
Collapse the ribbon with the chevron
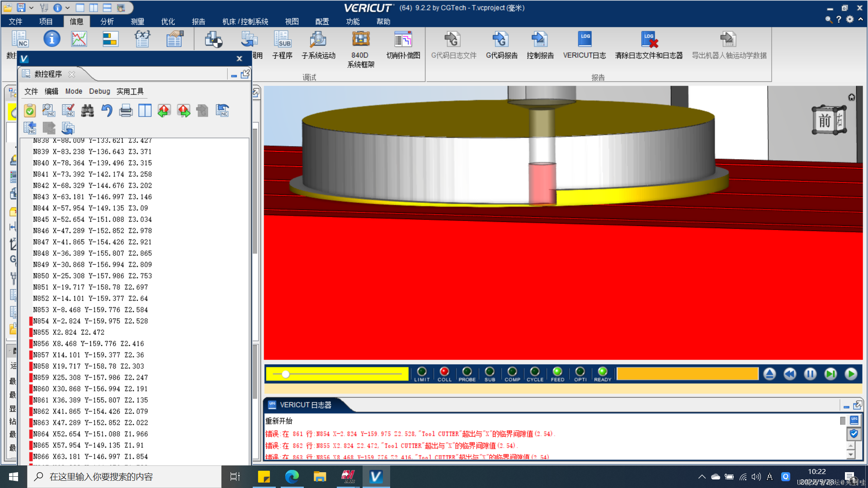pos(860,19)
